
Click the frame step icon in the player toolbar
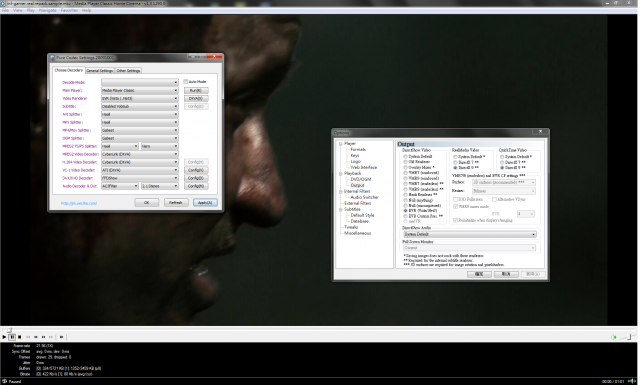pos(62,337)
